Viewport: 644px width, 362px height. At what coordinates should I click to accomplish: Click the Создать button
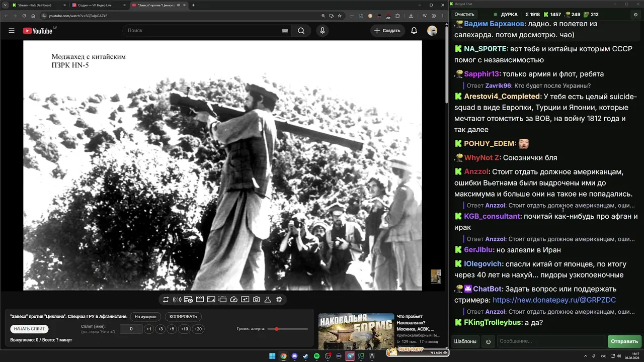(387, 31)
